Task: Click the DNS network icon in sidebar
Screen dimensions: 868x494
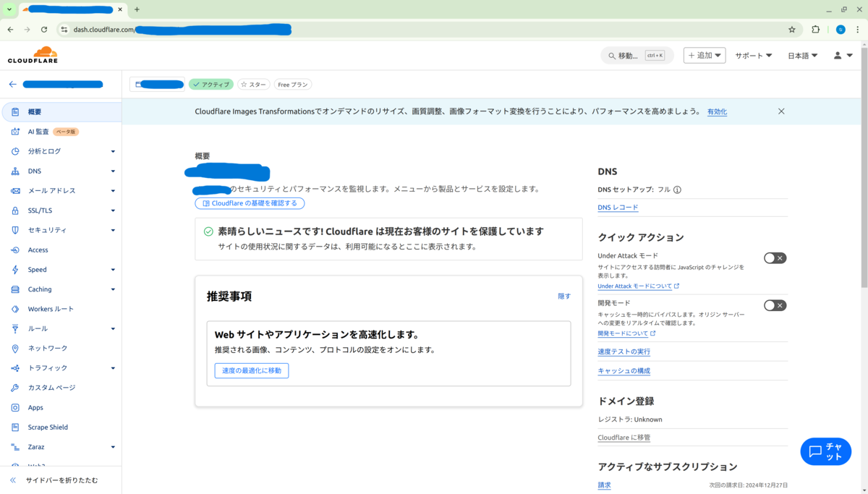Action: (15, 171)
